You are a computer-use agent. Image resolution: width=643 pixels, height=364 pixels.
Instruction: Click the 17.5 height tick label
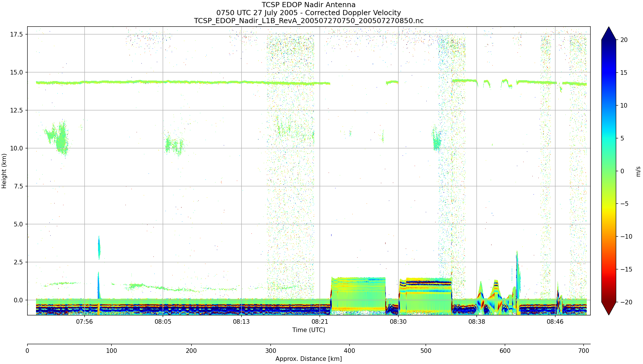17,34
